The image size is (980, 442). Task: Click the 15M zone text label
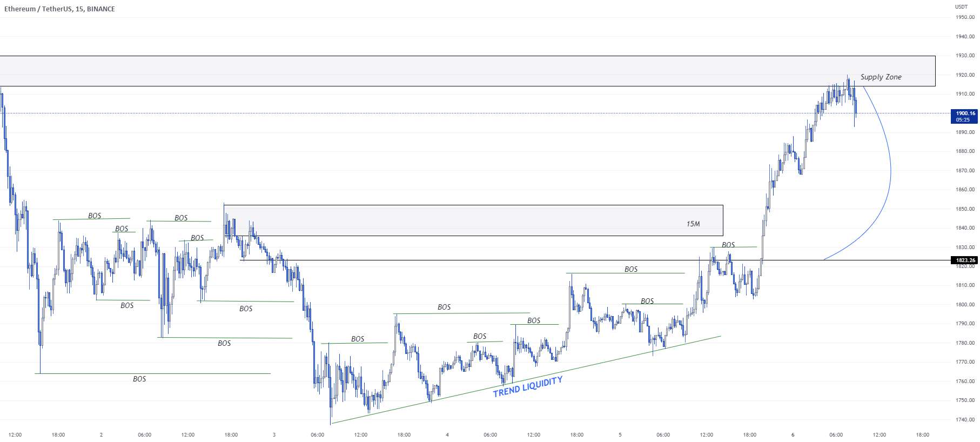[693, 224]
